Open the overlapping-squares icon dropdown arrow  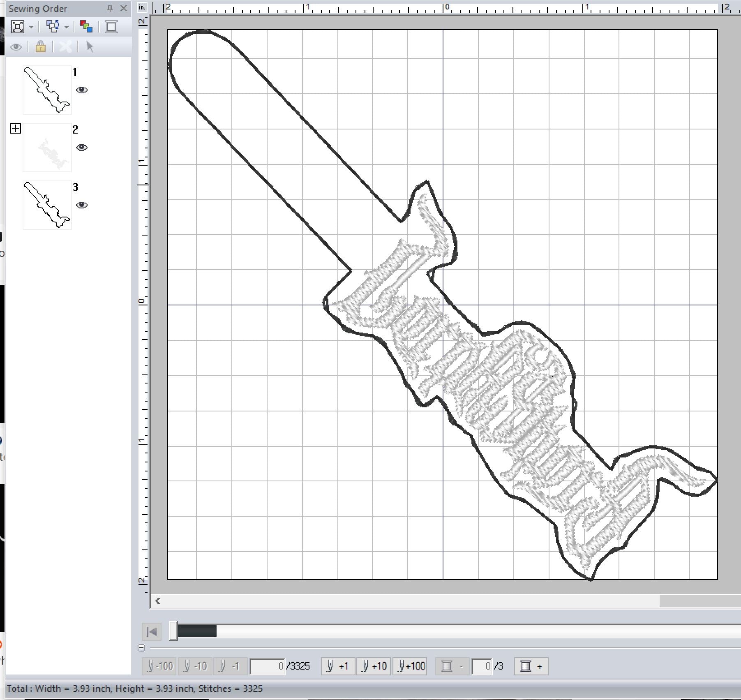(x=67, y=27)
